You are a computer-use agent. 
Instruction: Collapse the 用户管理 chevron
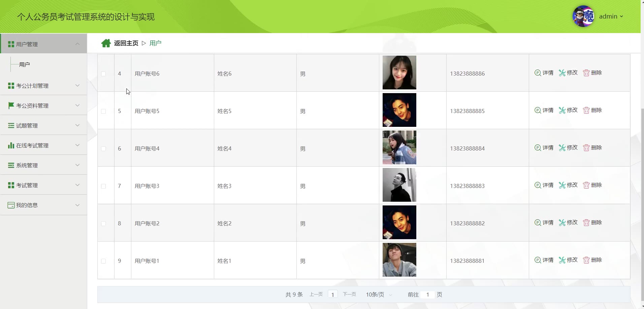click(77, 44)
